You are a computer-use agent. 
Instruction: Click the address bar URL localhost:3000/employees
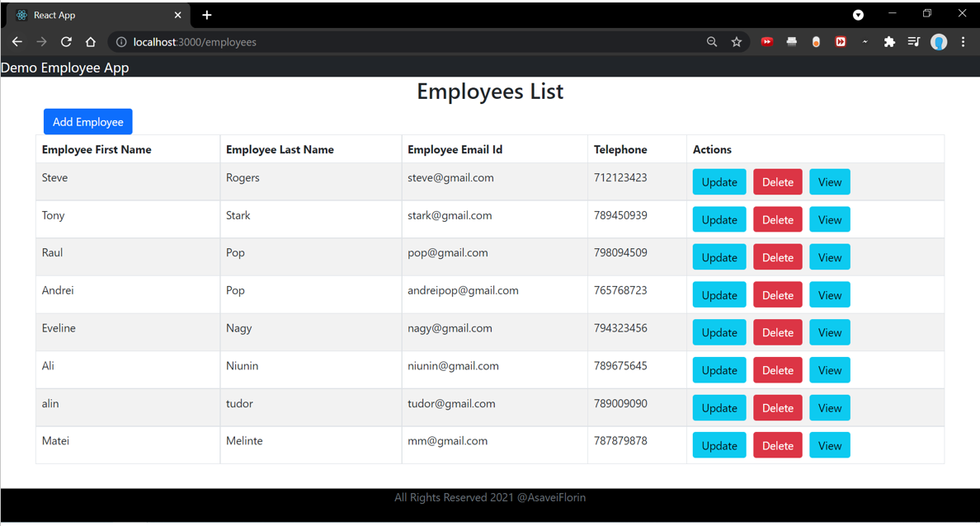point(195,42)
